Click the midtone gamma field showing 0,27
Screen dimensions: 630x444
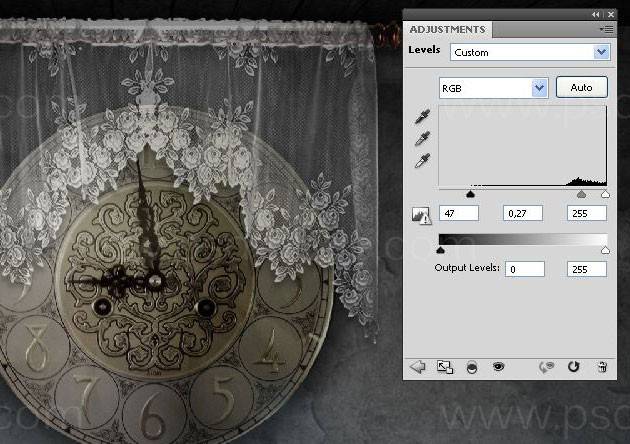pos(523,213)
